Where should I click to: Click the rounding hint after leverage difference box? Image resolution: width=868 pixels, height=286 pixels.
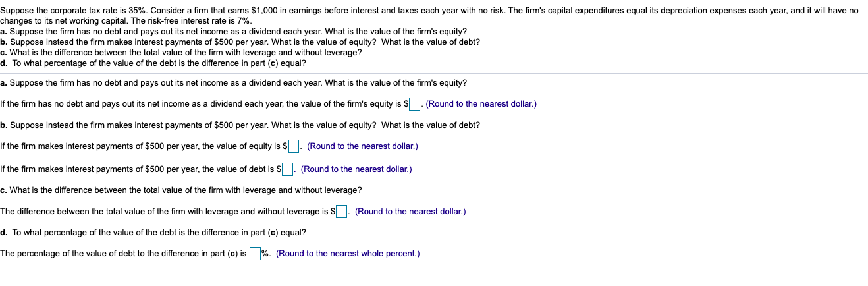(410, 212)
